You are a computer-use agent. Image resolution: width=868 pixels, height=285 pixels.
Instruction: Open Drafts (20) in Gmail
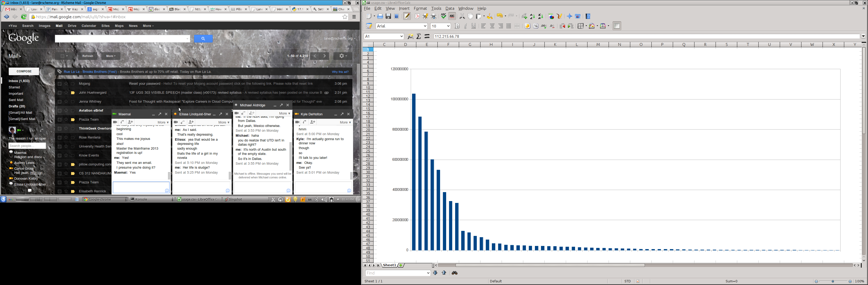[17, 106]
